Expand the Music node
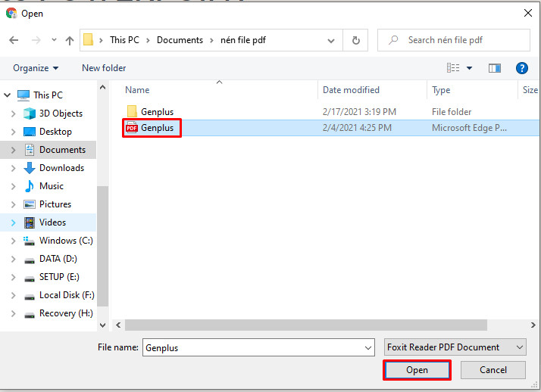The height and width of the screenshot is (392, 541). (x=13, y=186)
